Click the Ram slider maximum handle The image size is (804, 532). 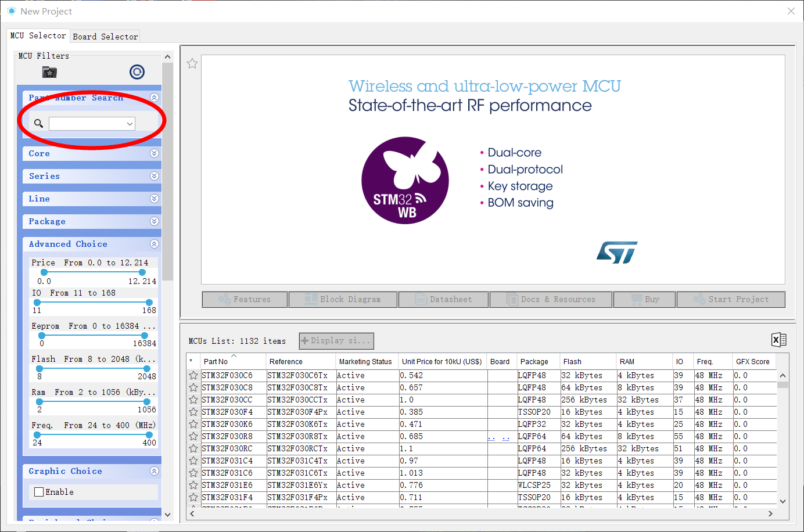click(x=147, y=401)
